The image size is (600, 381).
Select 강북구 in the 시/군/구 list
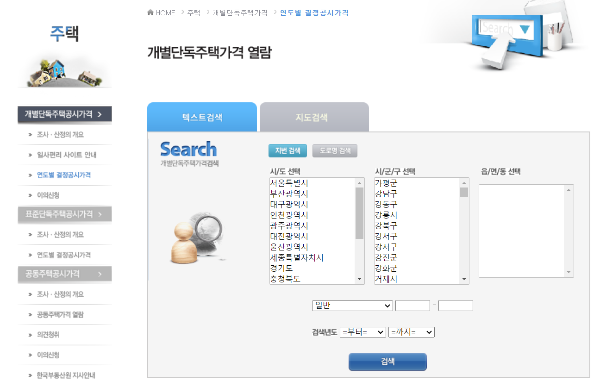click(x=417, y=226)
